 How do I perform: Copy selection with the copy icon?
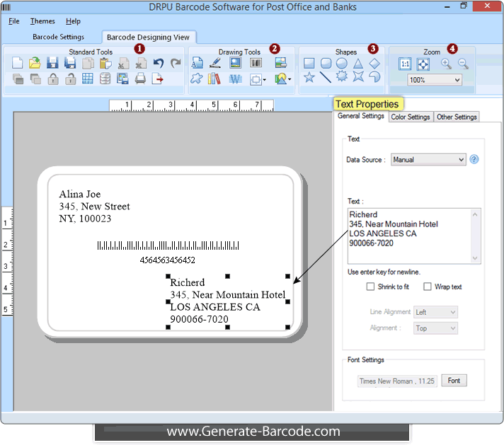(x=88, y=63)
